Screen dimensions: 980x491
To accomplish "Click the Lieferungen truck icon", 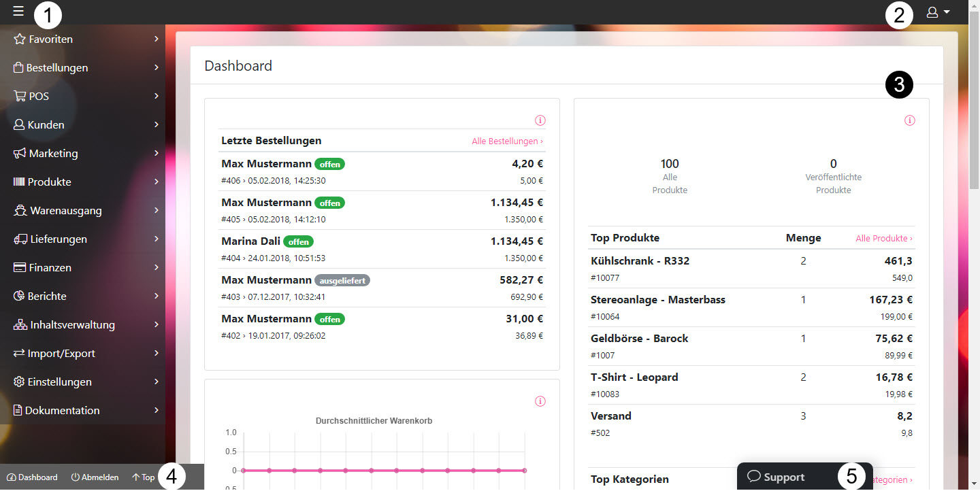I will point(20,239).
